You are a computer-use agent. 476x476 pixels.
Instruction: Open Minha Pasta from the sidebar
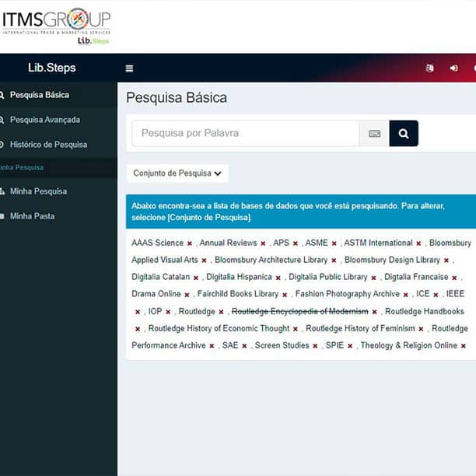point(32,216)
